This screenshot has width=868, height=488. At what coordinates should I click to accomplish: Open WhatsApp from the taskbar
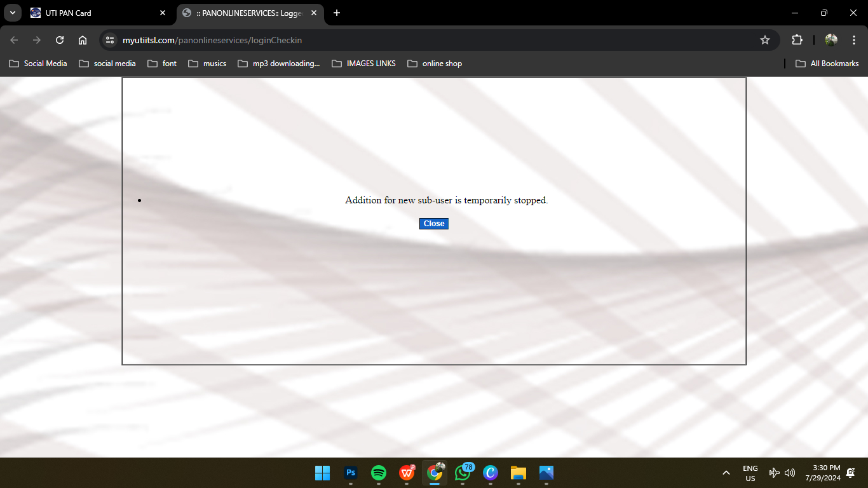point(463,473)
